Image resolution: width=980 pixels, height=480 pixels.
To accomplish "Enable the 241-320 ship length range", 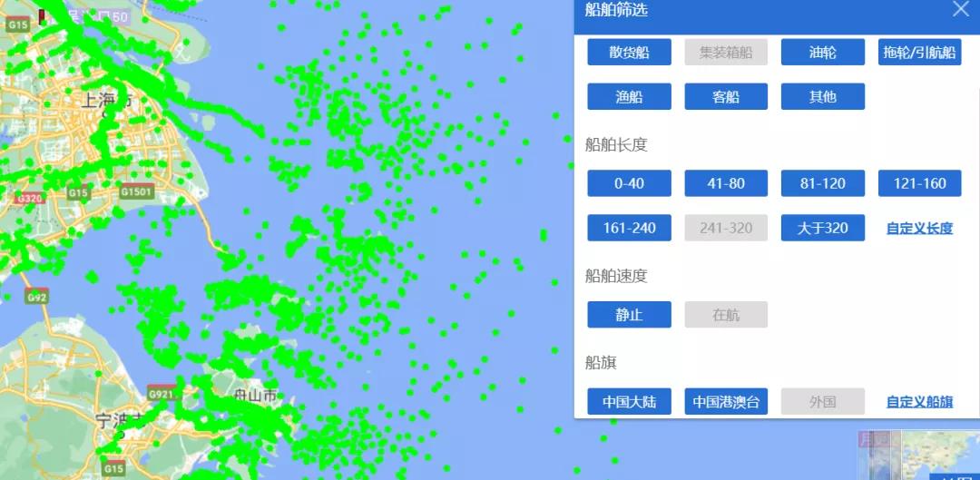I will tap(726, 228).
